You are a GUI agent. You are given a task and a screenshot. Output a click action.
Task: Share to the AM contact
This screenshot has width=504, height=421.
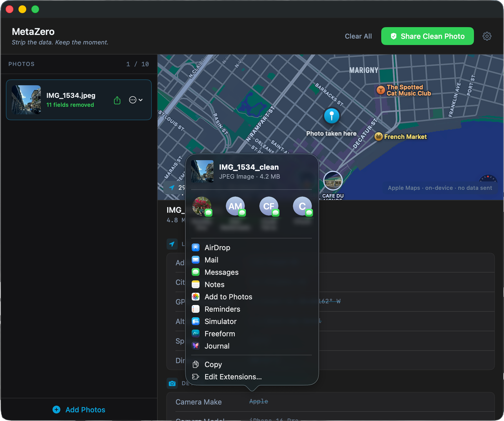click(235, 206)
